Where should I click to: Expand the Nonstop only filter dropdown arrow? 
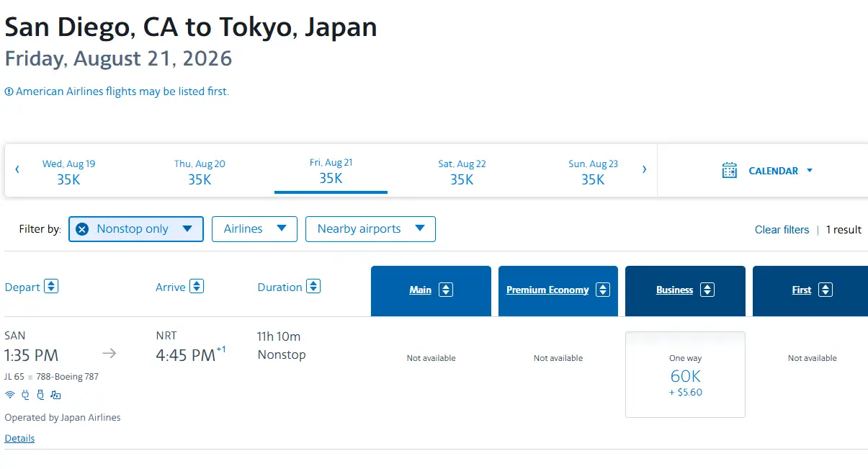[187, 229]
